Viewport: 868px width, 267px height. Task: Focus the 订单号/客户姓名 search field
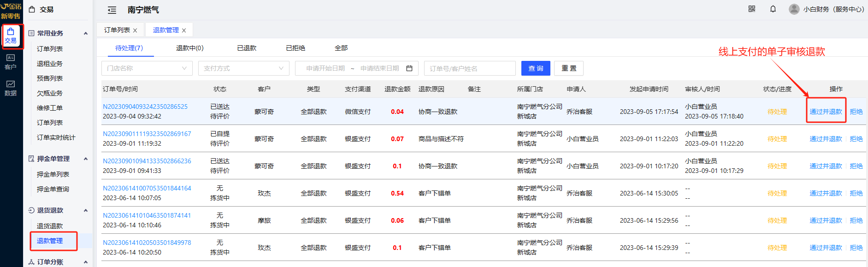(x=470, y=68)
